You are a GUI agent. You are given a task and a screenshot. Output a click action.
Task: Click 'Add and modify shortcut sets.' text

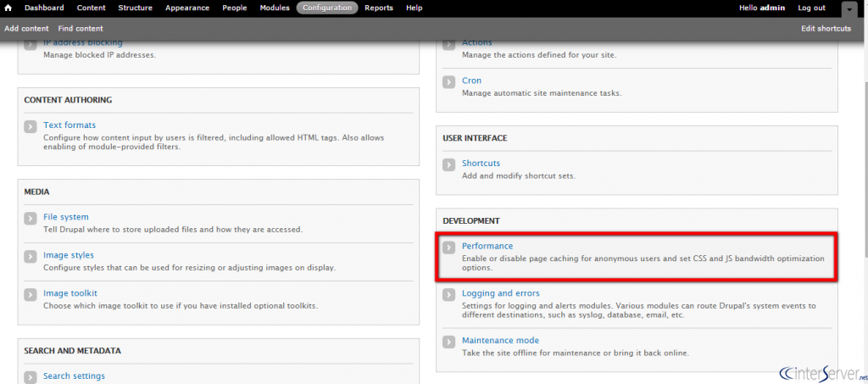(519, 176)
